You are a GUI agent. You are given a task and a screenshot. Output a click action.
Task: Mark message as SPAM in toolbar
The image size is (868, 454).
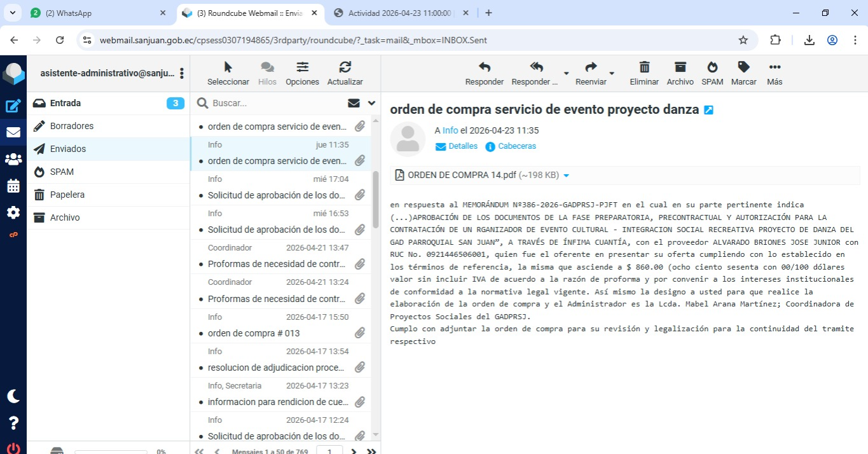[x=712, y=67]
